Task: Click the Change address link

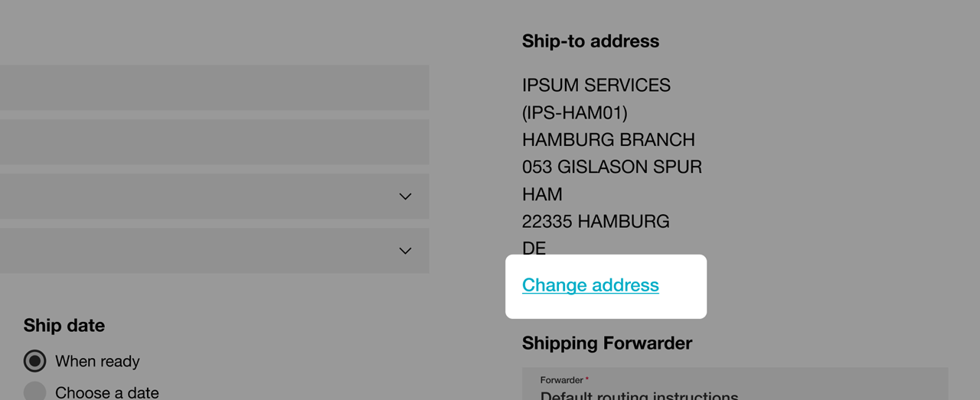Action: [x=590, y=285]
